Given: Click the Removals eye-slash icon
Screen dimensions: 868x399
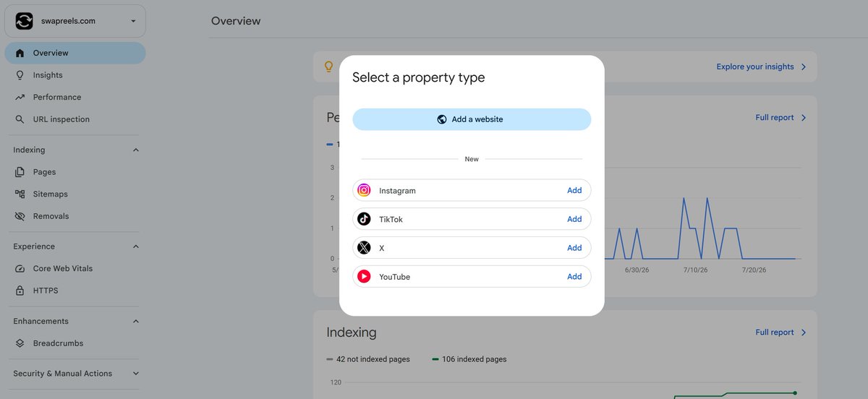Looking at the screenshot, I should (20, 216).
